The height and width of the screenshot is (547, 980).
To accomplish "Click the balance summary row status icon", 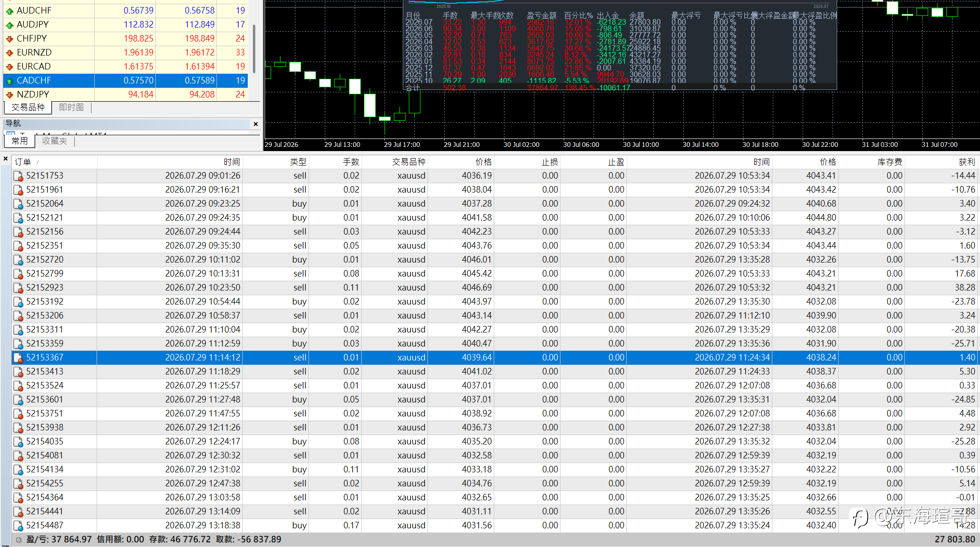I will pos(19,540).
